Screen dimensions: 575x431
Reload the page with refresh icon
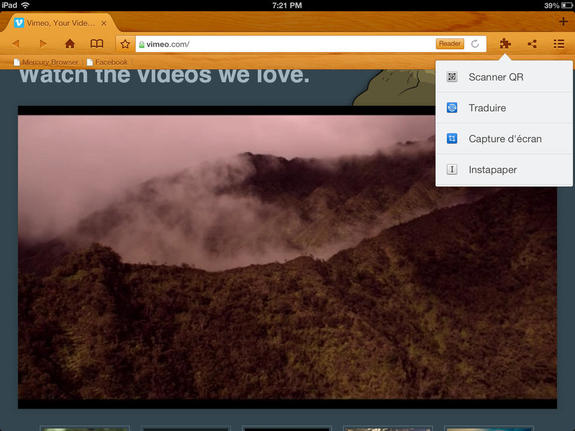[x=475, y=44]
